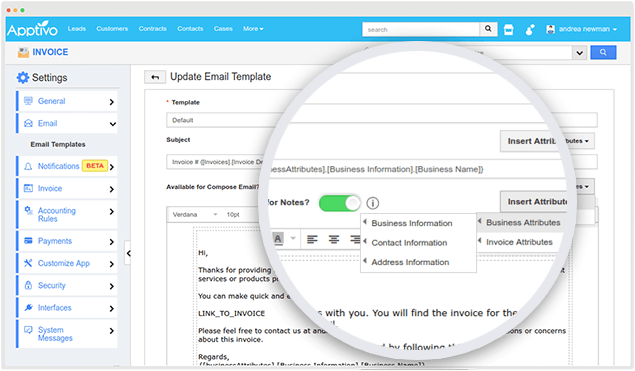Open the app store icon in header

point(509,29)
